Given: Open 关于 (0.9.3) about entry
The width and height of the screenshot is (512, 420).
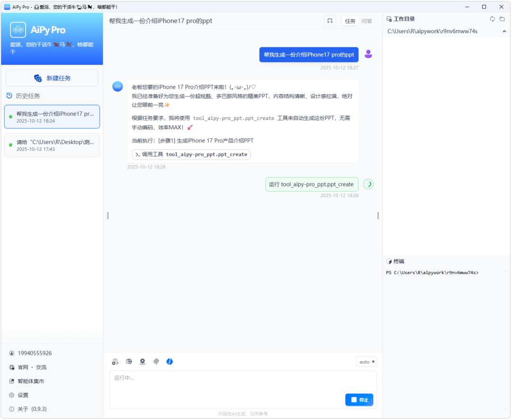Looking at the screenshot, I should pos(32,409).
